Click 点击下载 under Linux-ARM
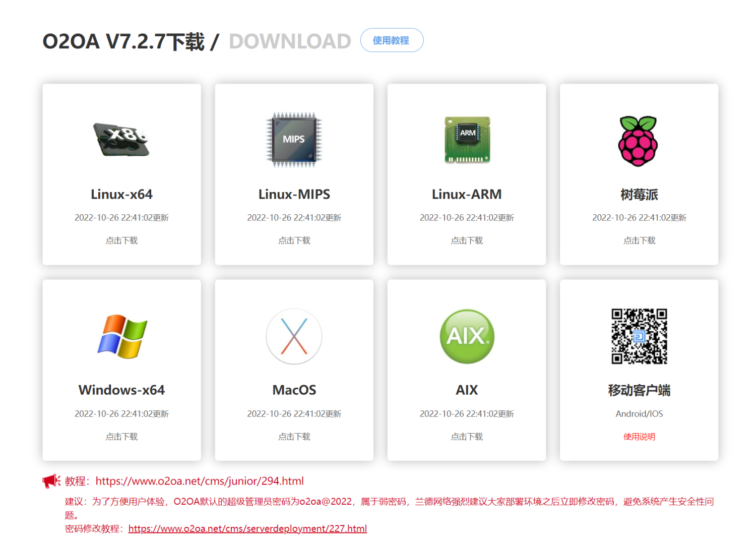This screenshot has width=756, height=545. (x=467, y=240)
